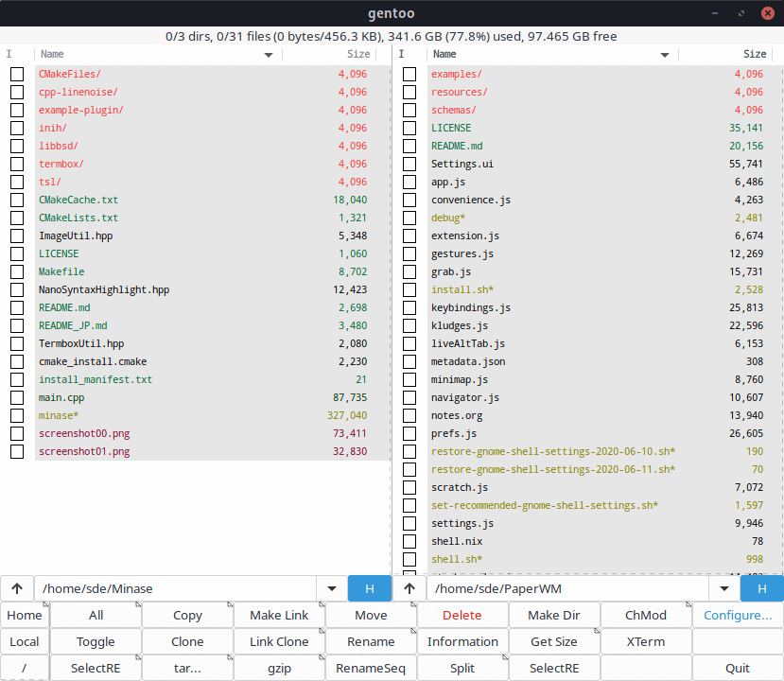Open Configure... settings

[x=738, y=615]
